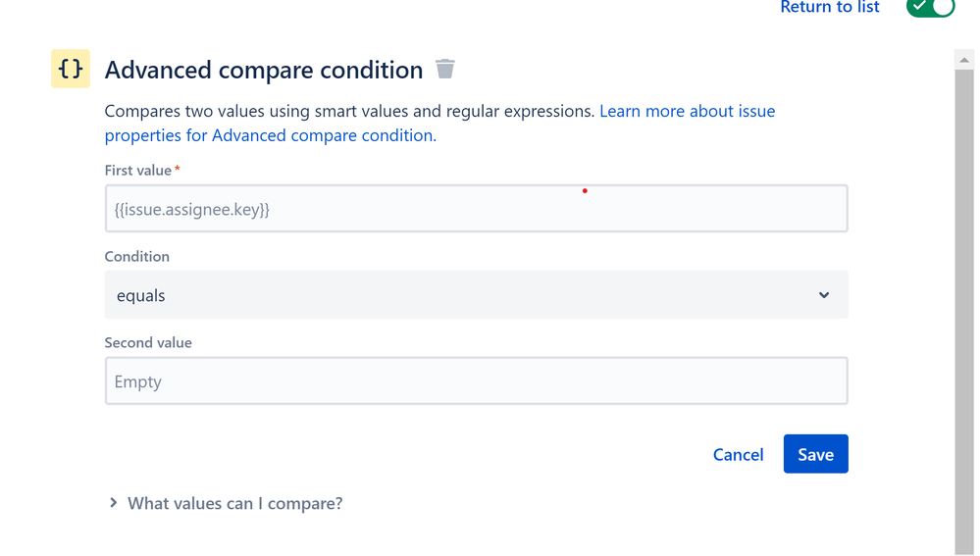Click the curly braces condition icon
The width and height of the screenshot is (980, 556).
coord(71,69)
